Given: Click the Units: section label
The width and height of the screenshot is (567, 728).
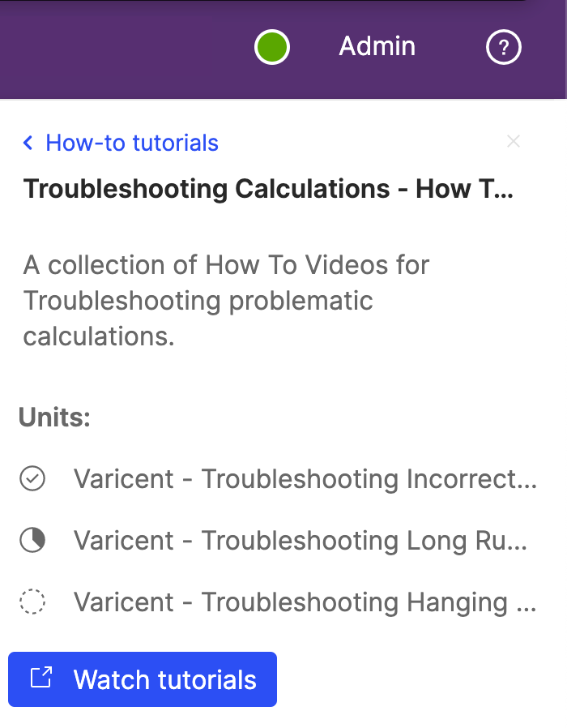Looking at the screenshot, I should coord(54,419).
